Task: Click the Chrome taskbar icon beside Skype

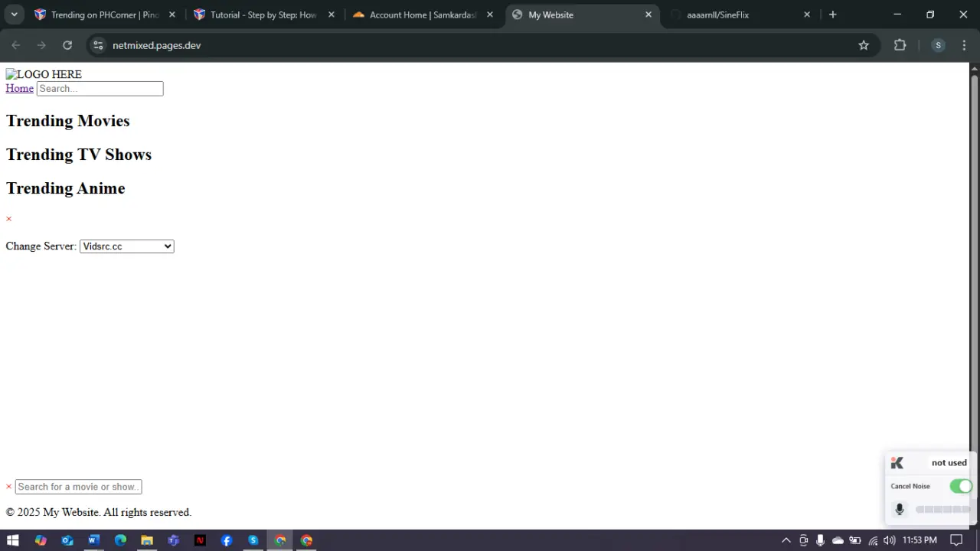Action: pyautogui.click(x=280, y=540)
